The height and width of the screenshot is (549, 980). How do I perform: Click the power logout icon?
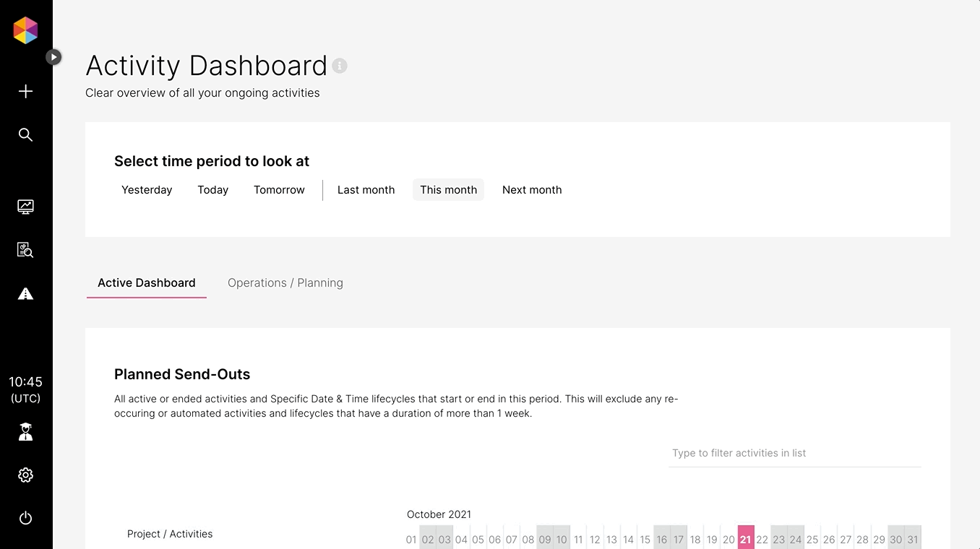pyautogui.click(x=25, y=518)
